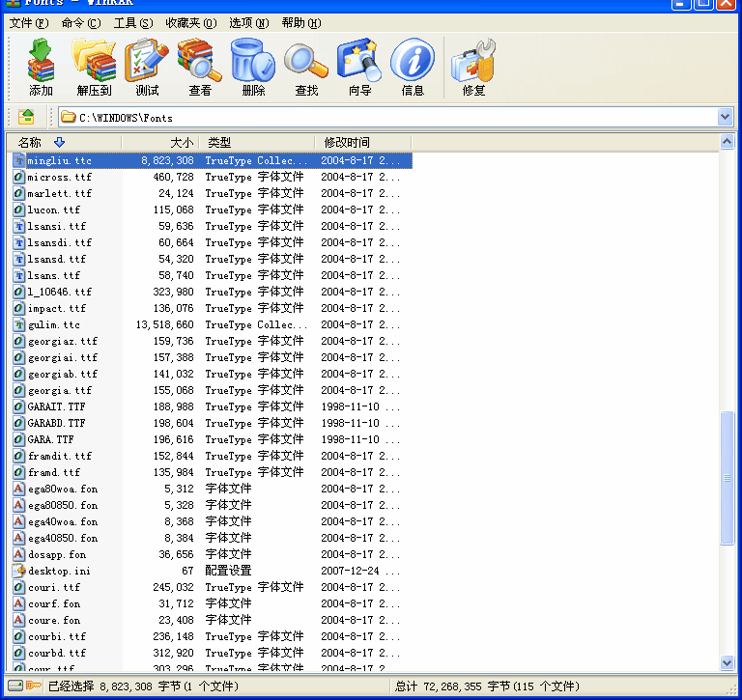
Task: Click the 解压到 (Extract To) icon
Action: [94, 68]
